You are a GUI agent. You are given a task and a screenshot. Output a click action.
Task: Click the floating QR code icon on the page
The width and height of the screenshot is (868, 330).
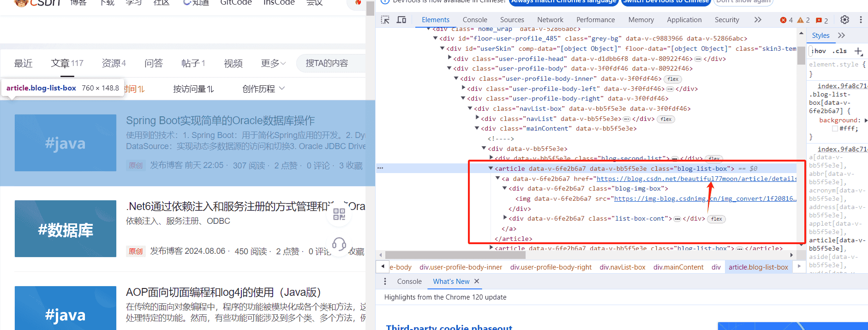(339, 214)
